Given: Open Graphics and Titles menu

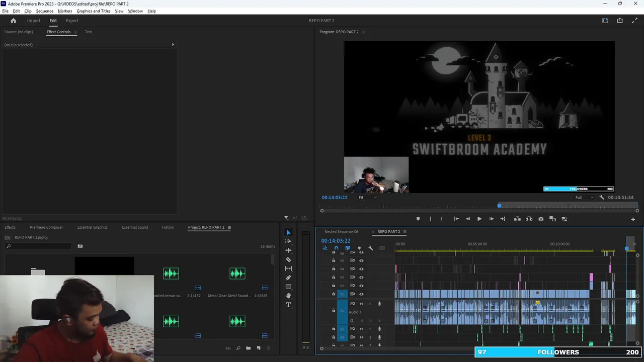Looking at the screenshot, I should [94, 11].
